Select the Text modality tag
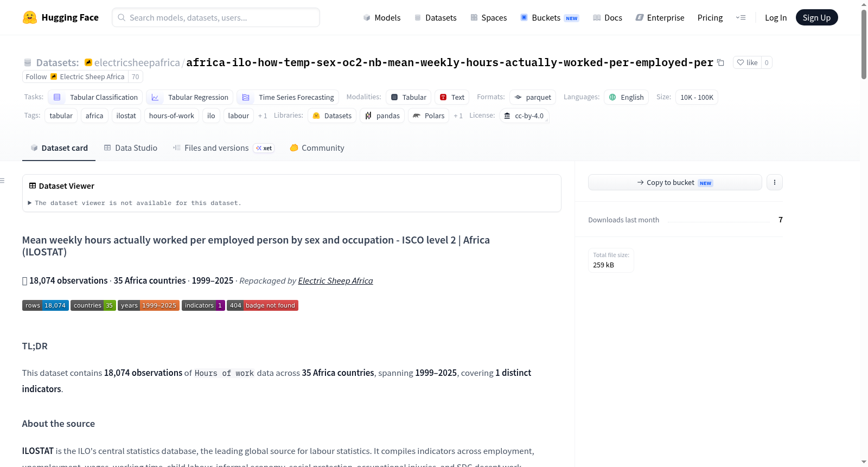This screenshot has height=467, width=868. (452, 97)
